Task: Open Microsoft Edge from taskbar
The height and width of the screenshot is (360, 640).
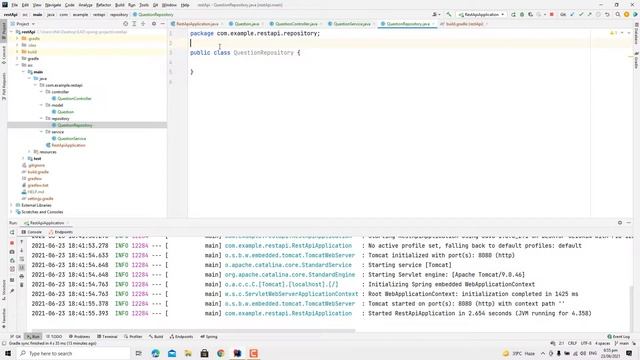Action: click(x=156, y=353)
